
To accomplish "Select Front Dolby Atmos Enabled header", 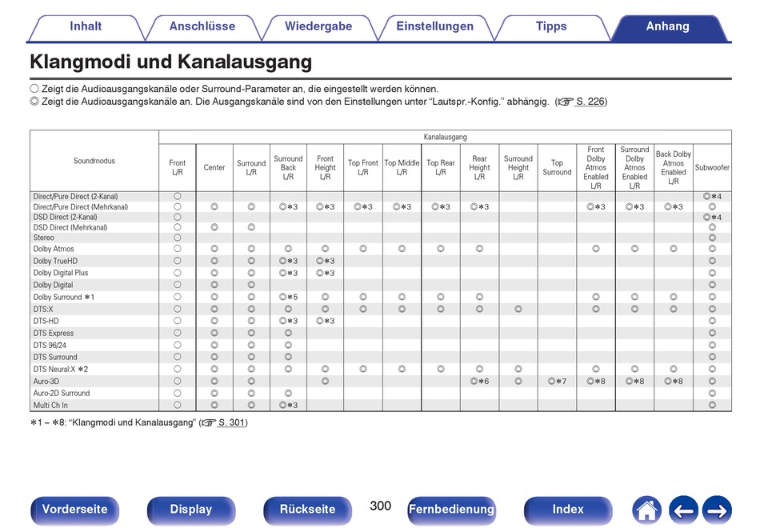I will [x=596, y=168].
